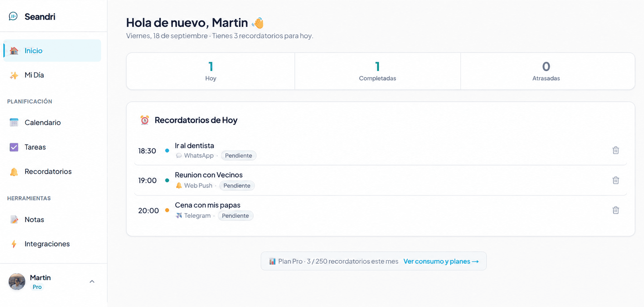Expand the Martin account menu chevron
Image resolution: width=644 pixels, height=307 pixels.
(92, 282)
